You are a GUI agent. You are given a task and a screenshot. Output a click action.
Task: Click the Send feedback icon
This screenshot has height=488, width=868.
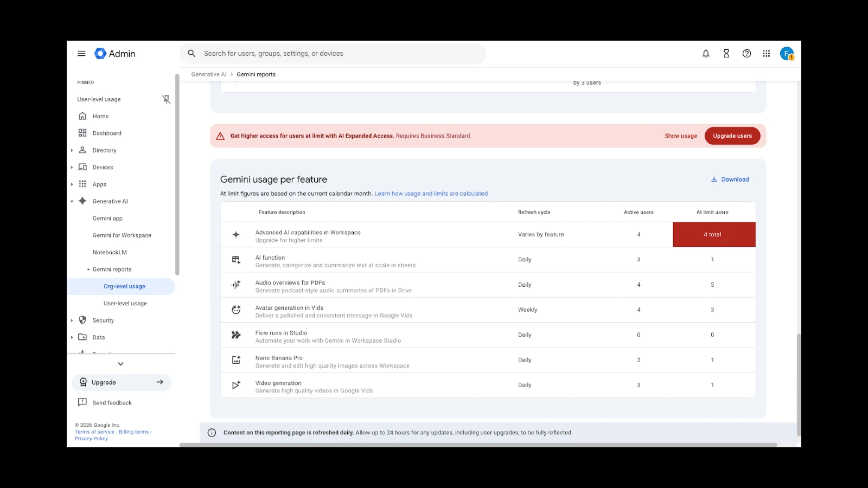(x=82, y=402)
